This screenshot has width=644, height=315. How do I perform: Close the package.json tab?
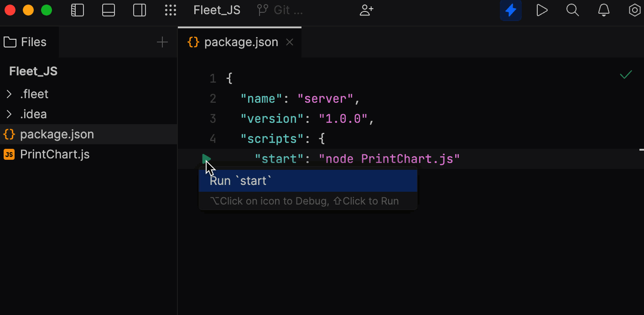pos(290,42)
